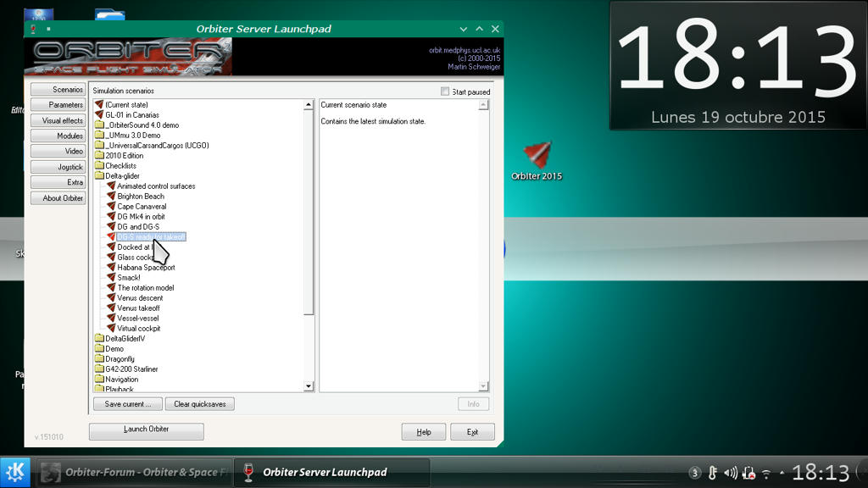
Task: Expand the _UniversalCarsandCargos (UCGO) folder
Action: (x=99, y=145)
